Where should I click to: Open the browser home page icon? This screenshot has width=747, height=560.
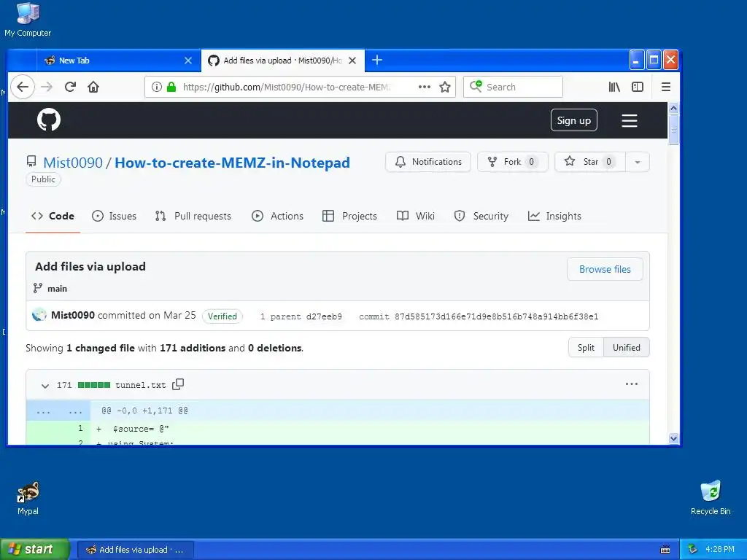(93, 87)
